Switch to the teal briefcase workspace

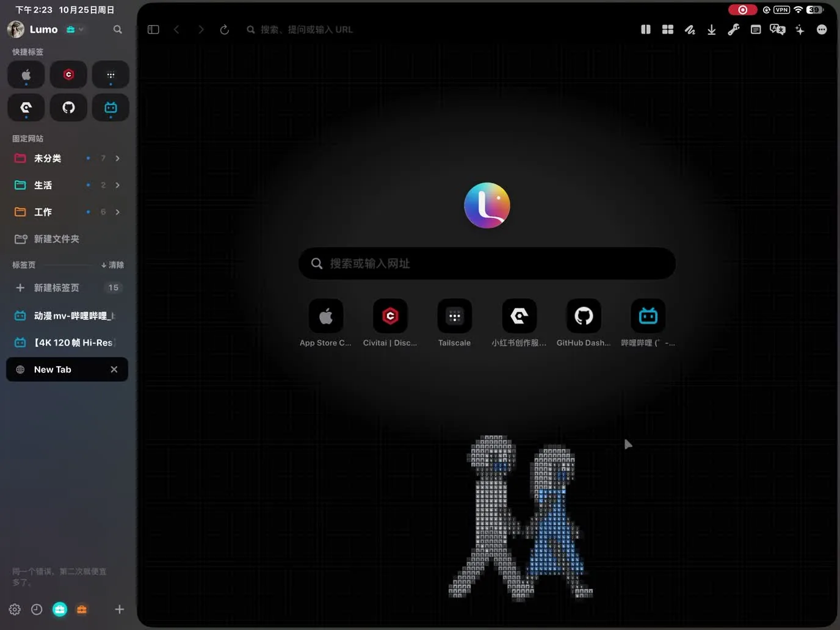pyautogui.click(x=60, y=609)
